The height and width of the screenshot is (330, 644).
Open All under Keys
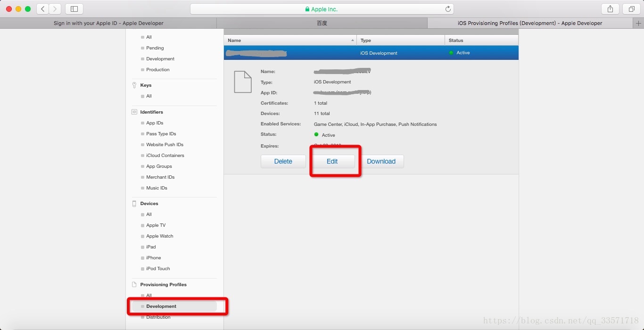(149, 96)
